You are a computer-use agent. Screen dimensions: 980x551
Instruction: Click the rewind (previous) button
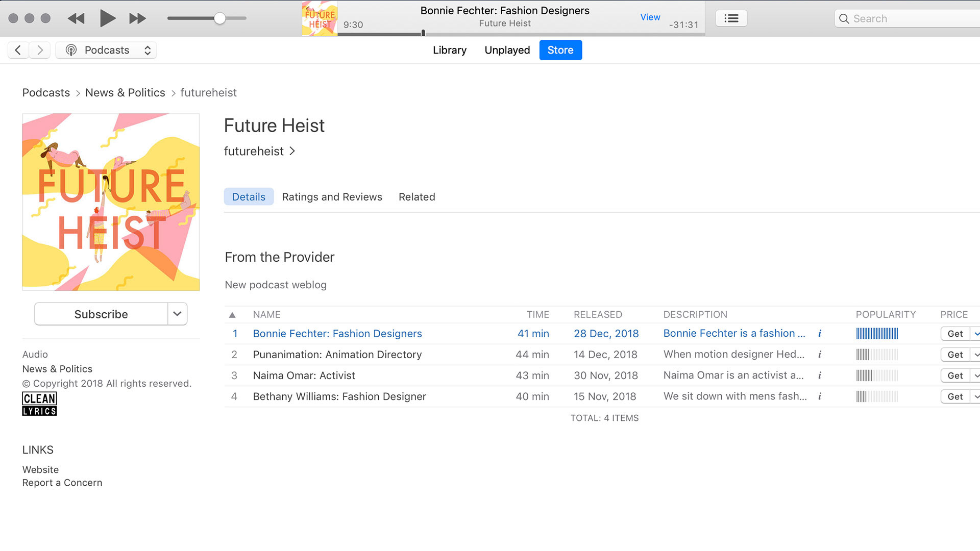point(76,19)
